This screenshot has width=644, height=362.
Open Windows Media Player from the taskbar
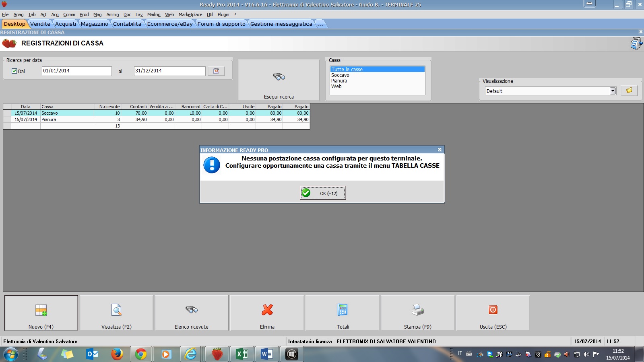click(x=165, y=354)
